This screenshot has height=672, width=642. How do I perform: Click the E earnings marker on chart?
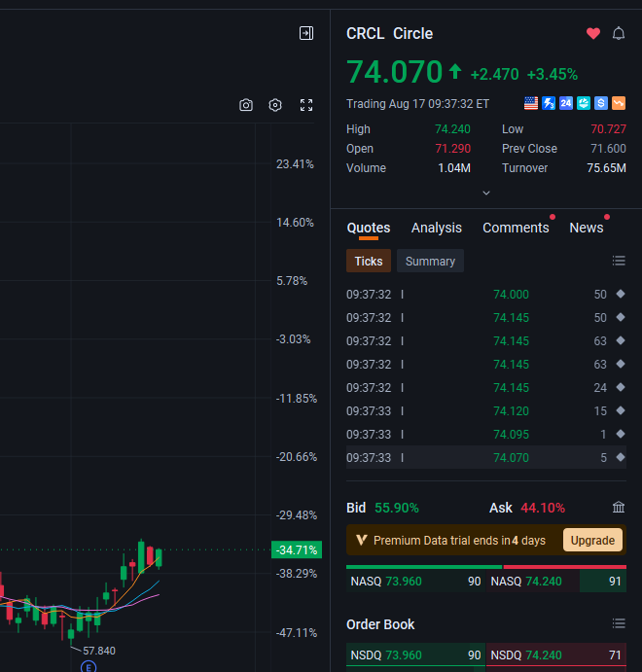(x=89, y=667)
